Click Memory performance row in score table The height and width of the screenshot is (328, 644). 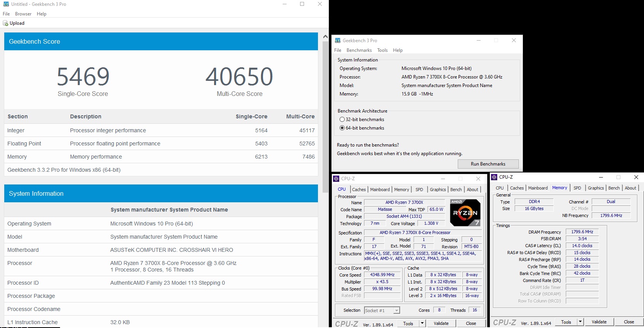(161, 157)
